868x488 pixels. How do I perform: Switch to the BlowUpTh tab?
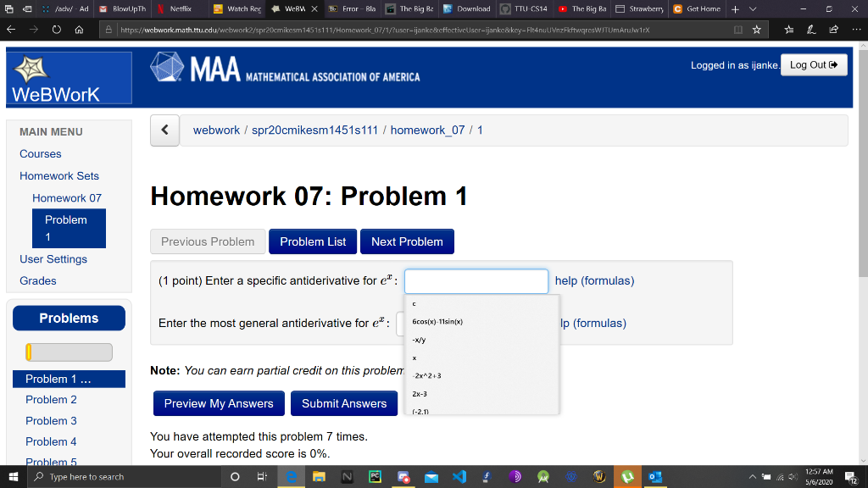tap(123, 8)
